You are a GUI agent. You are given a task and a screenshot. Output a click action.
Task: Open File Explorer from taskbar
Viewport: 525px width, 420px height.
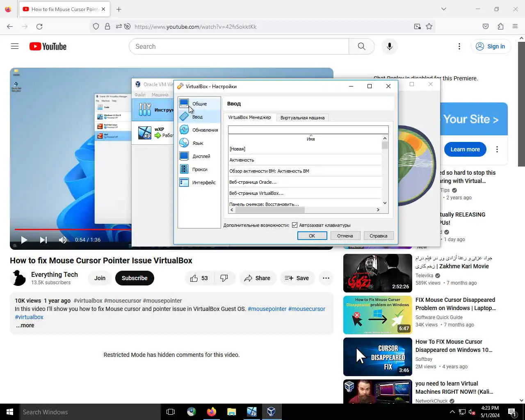(231, 412)
